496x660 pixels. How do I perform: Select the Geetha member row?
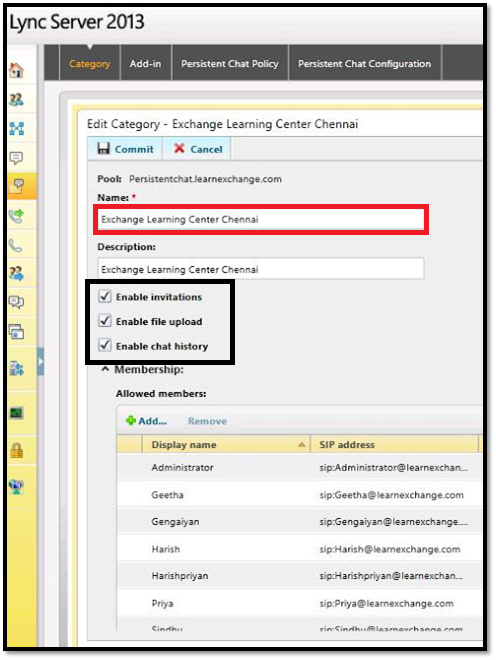[299, 495]
